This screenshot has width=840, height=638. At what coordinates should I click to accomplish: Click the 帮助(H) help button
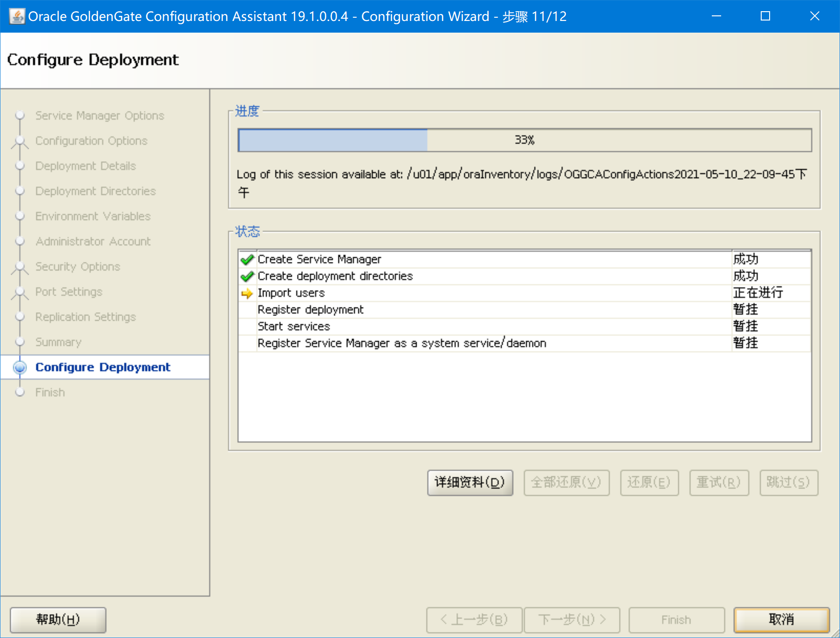(x=58, y=620)
